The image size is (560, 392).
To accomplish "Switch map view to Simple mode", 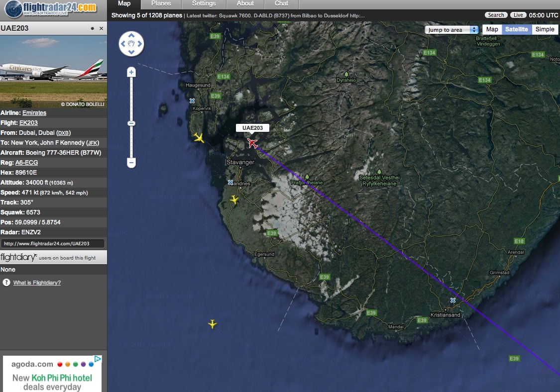I will tap(545, 29).
